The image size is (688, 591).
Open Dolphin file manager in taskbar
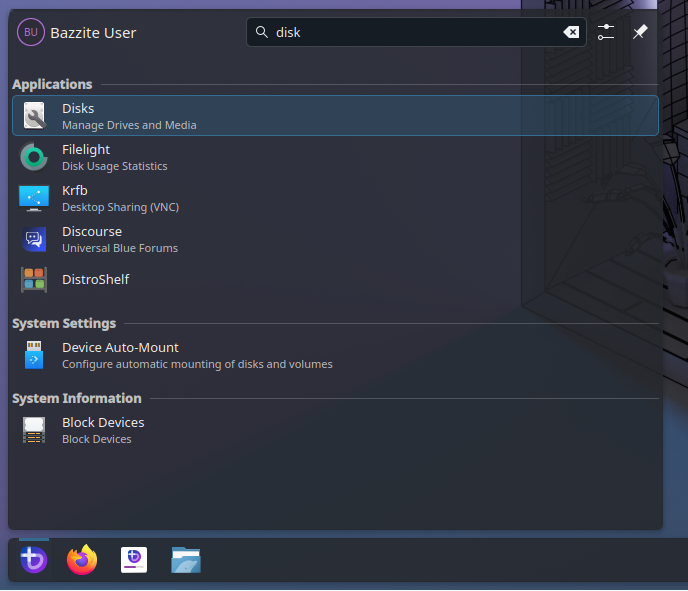[186, 560]
